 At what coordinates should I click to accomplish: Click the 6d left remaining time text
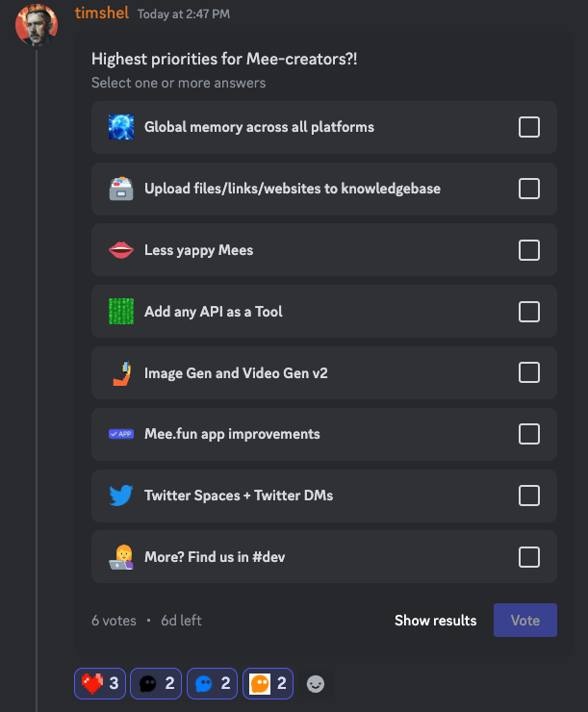tap(181, 621)
